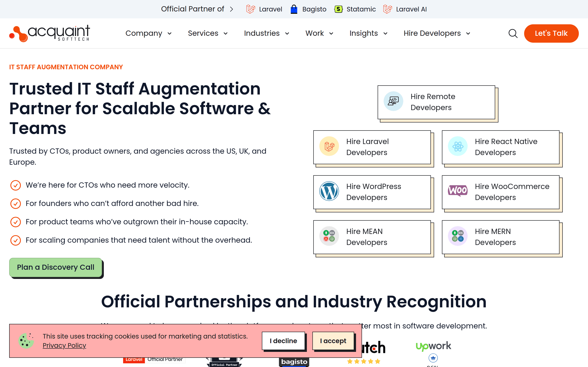Viewport: 588px width, 367px height.
Task: Click the Statamic S icon
Action: pyautogui.click(x=338, y=9)
